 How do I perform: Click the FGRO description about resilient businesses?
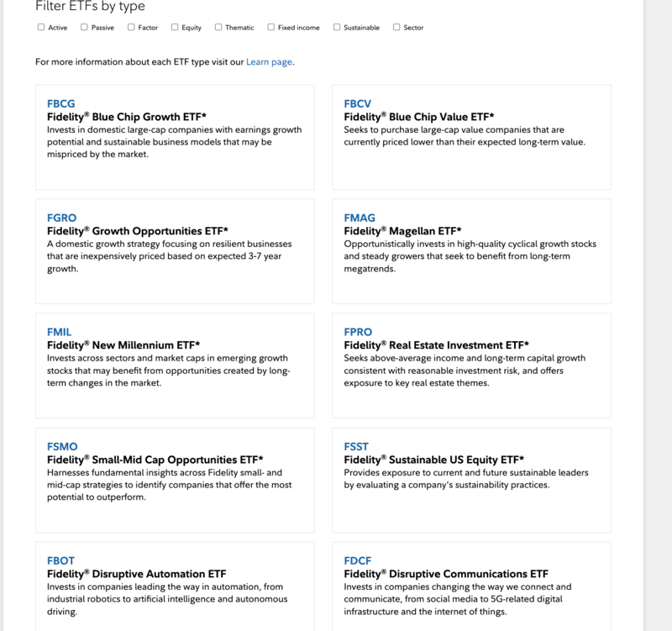(170, 256)
